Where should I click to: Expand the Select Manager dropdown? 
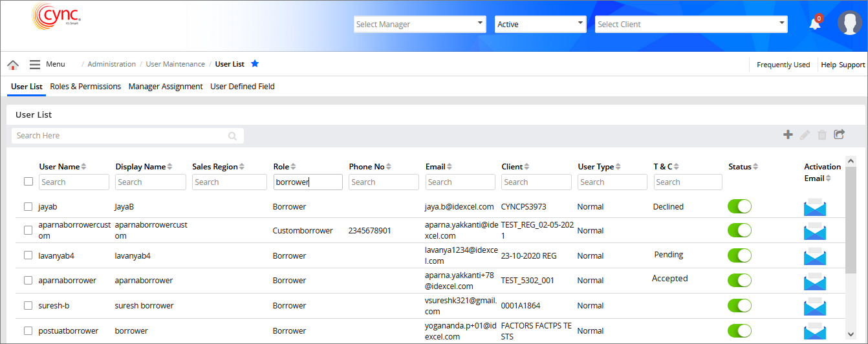coord(420,25)
